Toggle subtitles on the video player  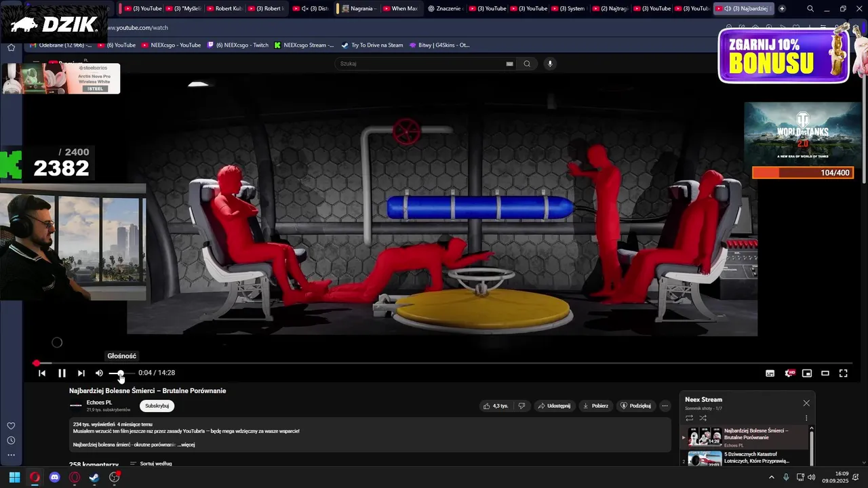tap(770, 373)
